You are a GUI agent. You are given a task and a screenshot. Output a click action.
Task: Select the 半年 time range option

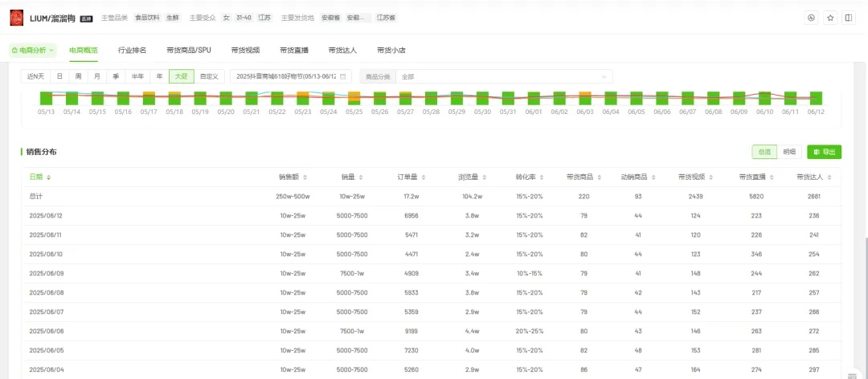(x=138, y=76)
